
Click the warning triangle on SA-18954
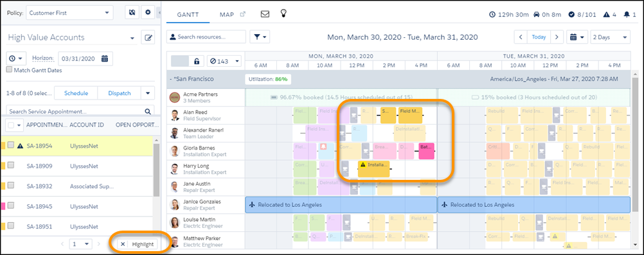[20, 146]
